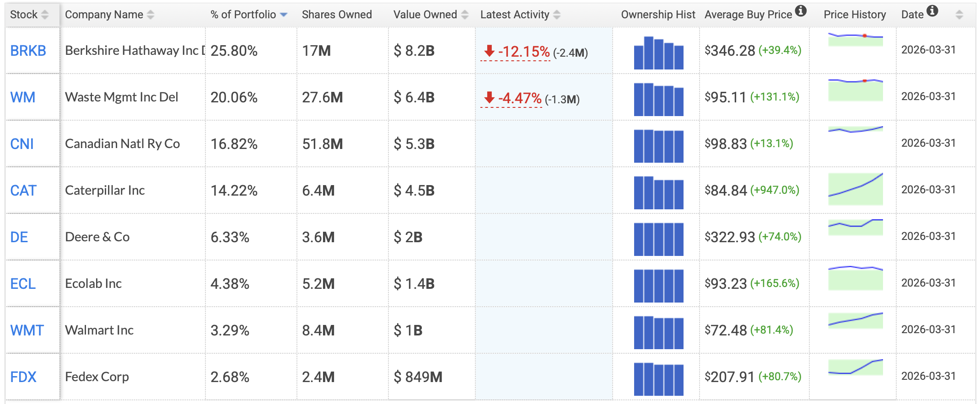
Task: Open the CNI ownership history bar chart
Action: [659, 146]
